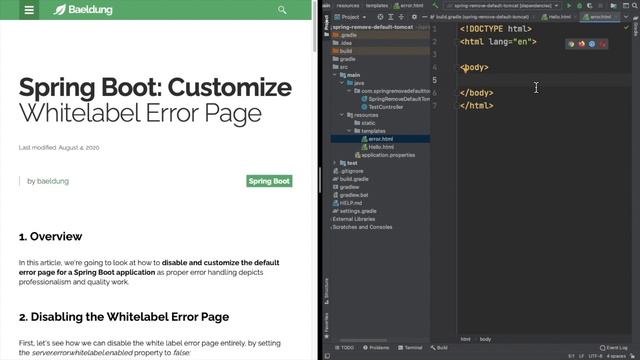Select .gitignore file
The width and height of the screenshot is (640, 360).
point(348,171)
